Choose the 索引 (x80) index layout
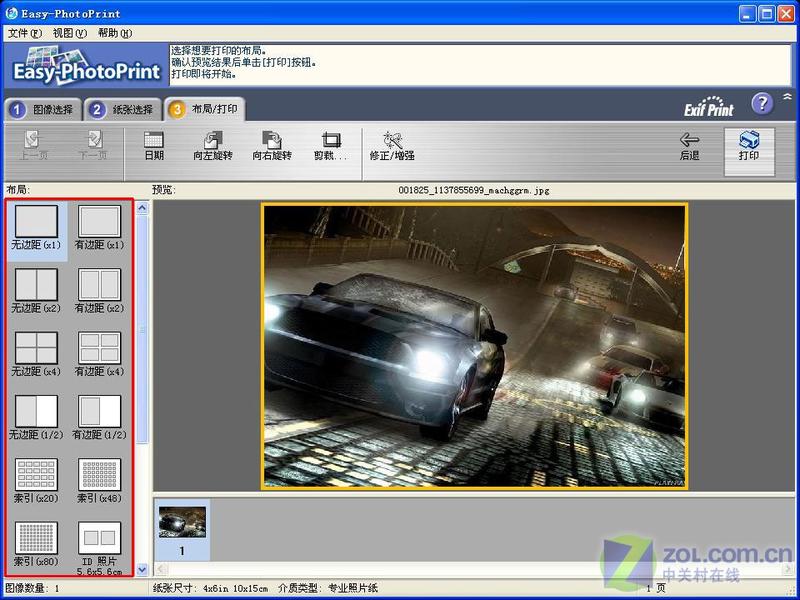 [x=36, y=544]
